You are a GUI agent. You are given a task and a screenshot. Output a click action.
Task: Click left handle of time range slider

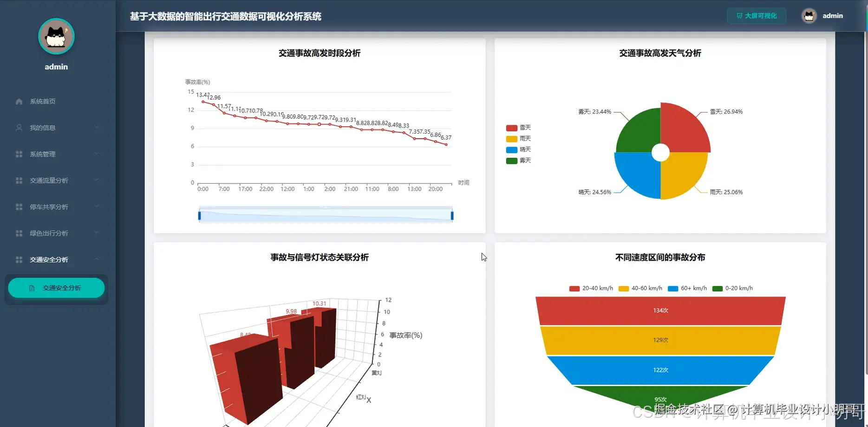[x=199, y=215]
